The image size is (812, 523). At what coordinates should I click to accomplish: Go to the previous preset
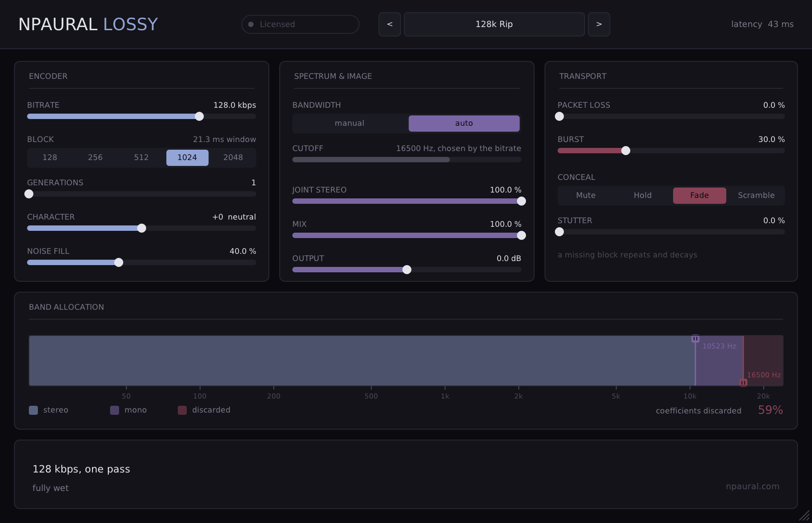tap(390, 24)
